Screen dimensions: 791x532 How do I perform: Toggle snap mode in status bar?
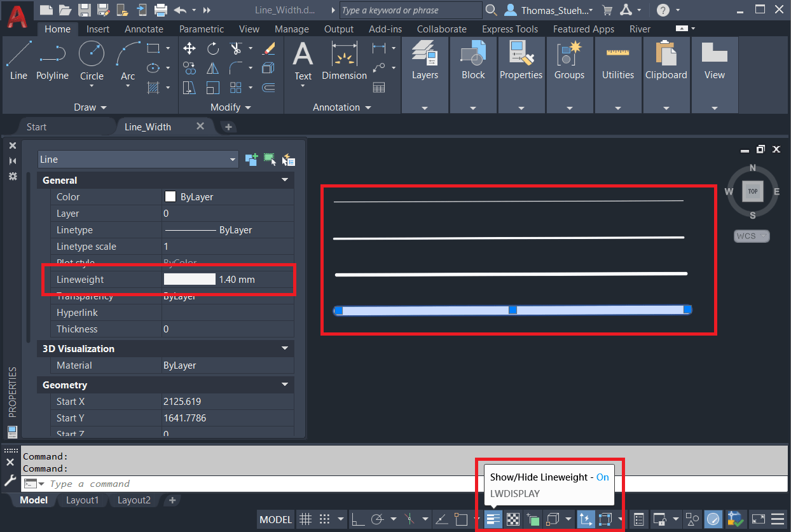pos(325,520)
